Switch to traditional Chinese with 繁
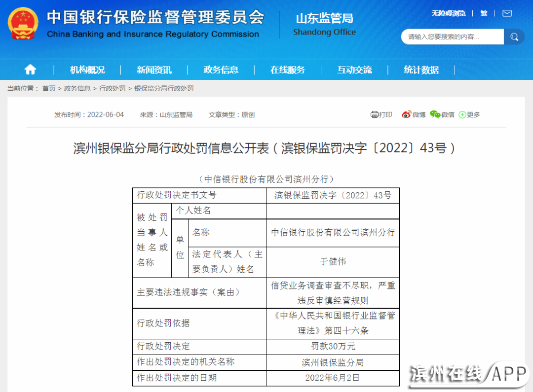The image size is (533, 392). (484, 13)
